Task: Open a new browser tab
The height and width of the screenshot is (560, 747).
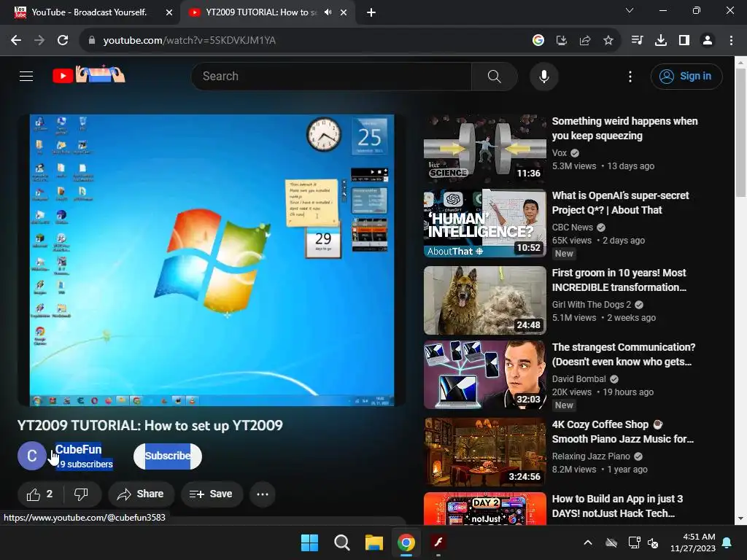Action: 371,12
